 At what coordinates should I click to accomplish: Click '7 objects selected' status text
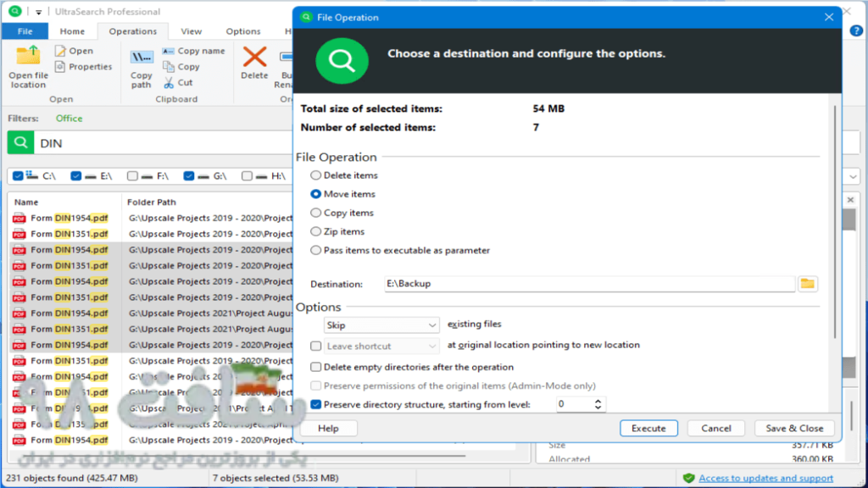coord(275,478)
